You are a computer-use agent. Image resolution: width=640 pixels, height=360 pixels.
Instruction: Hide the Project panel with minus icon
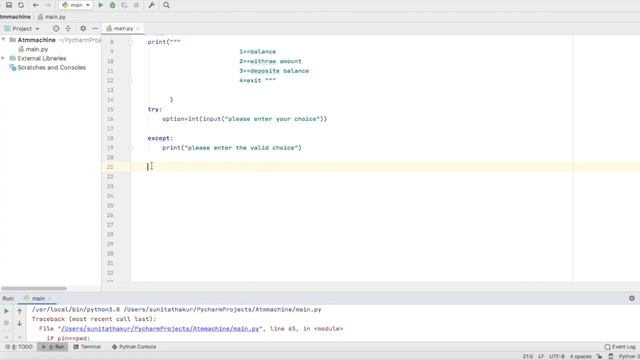click(95, 29)
